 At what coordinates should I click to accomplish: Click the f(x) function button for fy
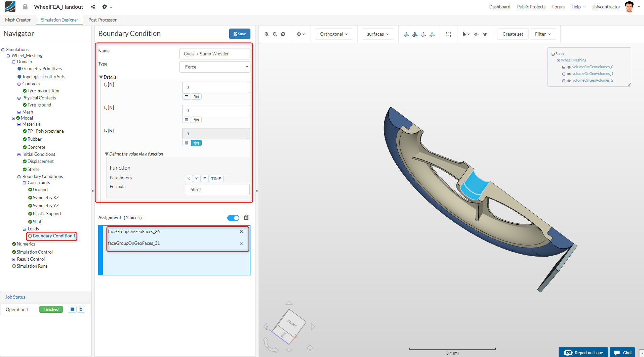coord(196,120)
